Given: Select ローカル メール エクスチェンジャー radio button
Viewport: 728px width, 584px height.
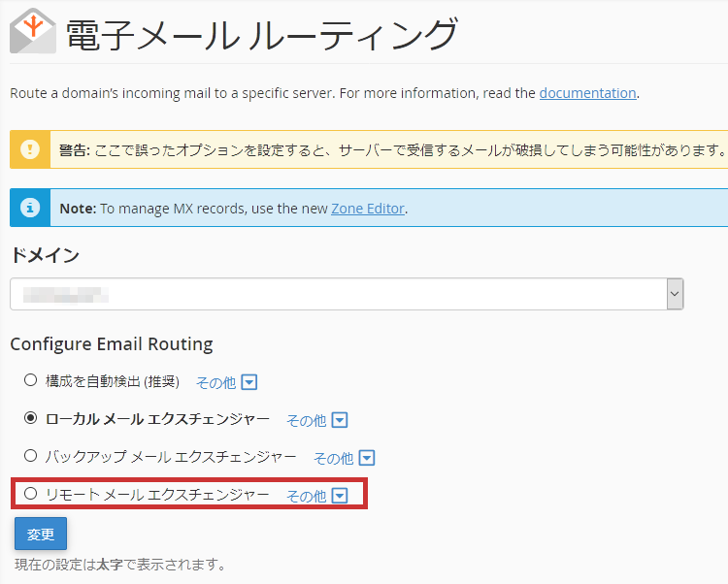Looking at the screenshot, I should point(31,418).
